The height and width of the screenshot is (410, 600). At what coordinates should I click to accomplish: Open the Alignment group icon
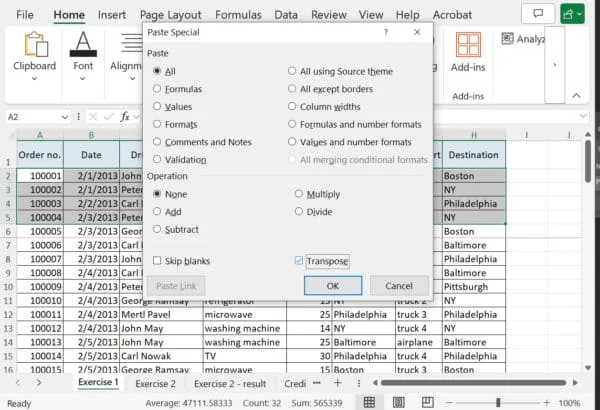(x=132, y=43)
